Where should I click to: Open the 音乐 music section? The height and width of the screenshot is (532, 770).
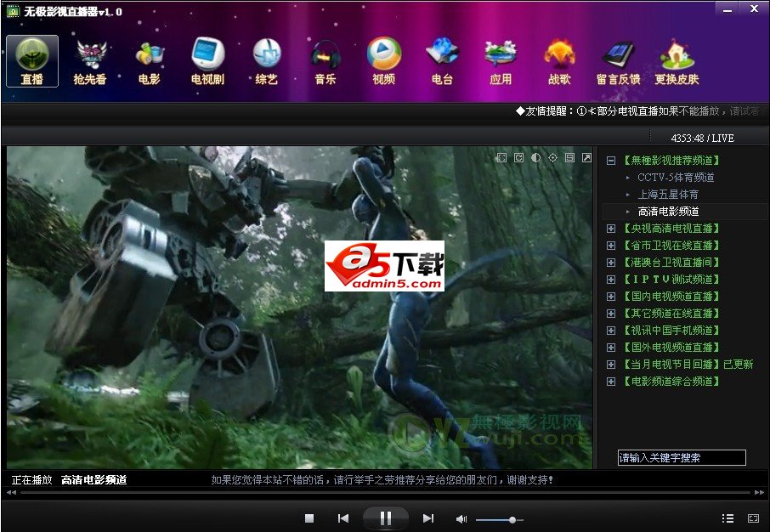pos(326,61)
